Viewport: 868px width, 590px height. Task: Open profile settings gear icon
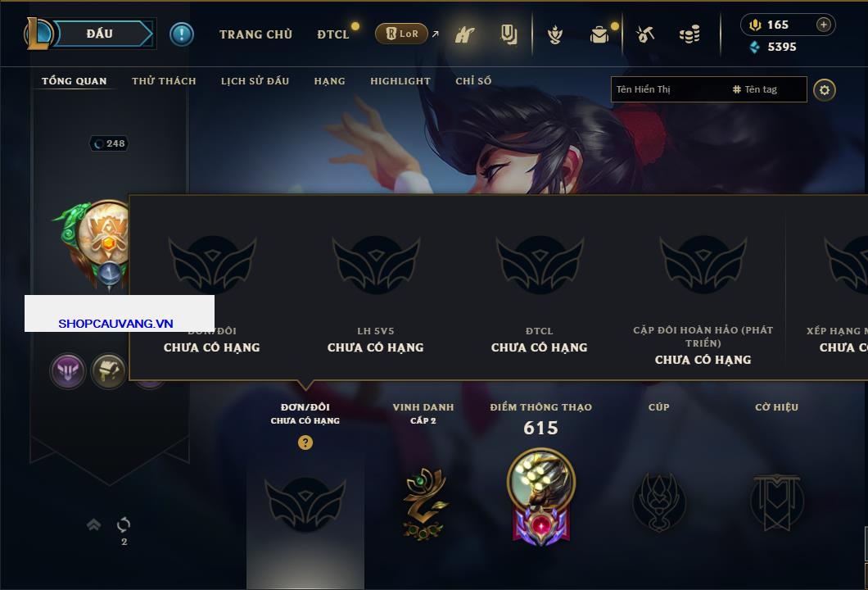[825, 90]
